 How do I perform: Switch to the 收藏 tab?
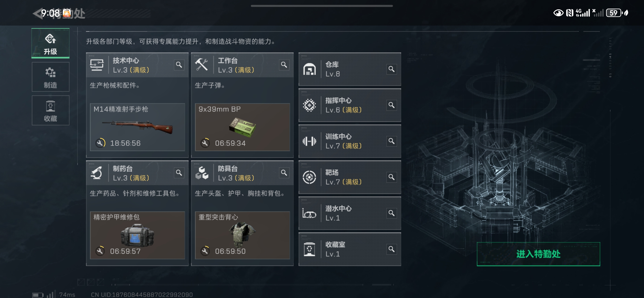pos(50,110)
